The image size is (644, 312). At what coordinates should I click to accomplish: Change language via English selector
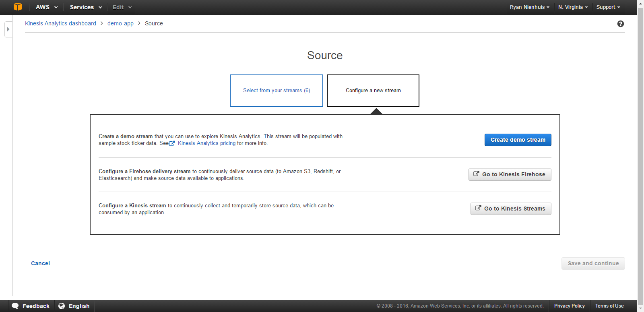tap(74, 306)
